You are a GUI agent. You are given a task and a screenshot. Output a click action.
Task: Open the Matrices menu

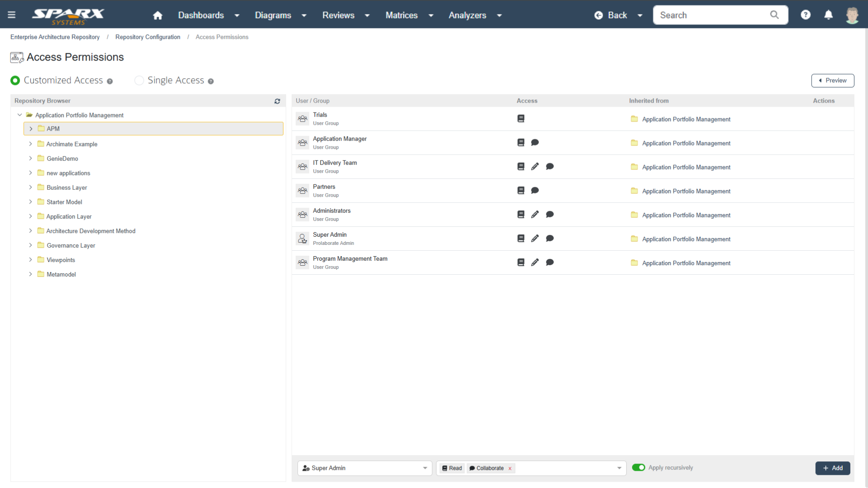pos(401,15)
